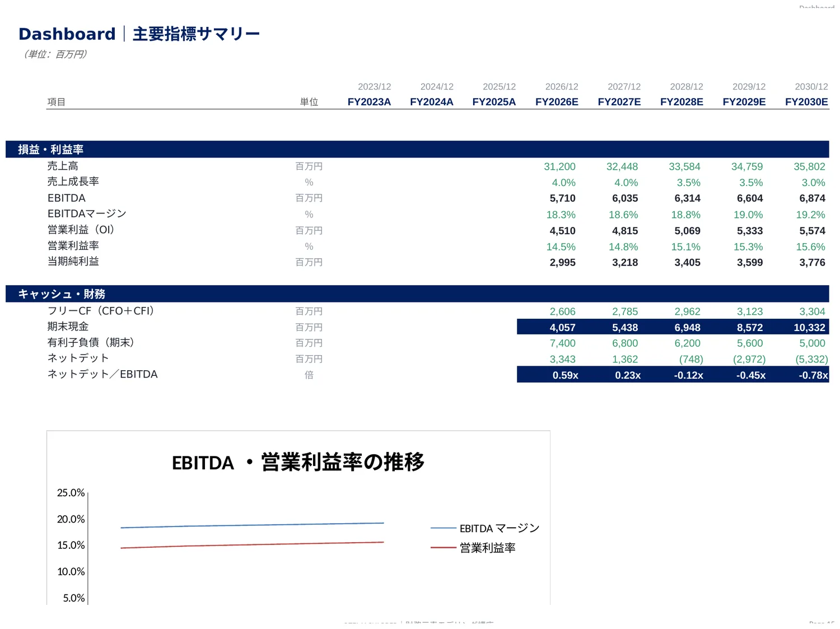Click the EBITDA row label

67,198
